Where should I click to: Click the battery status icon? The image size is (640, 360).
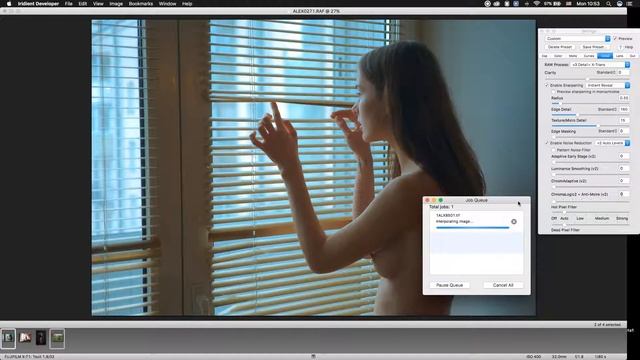pos(558,4)
